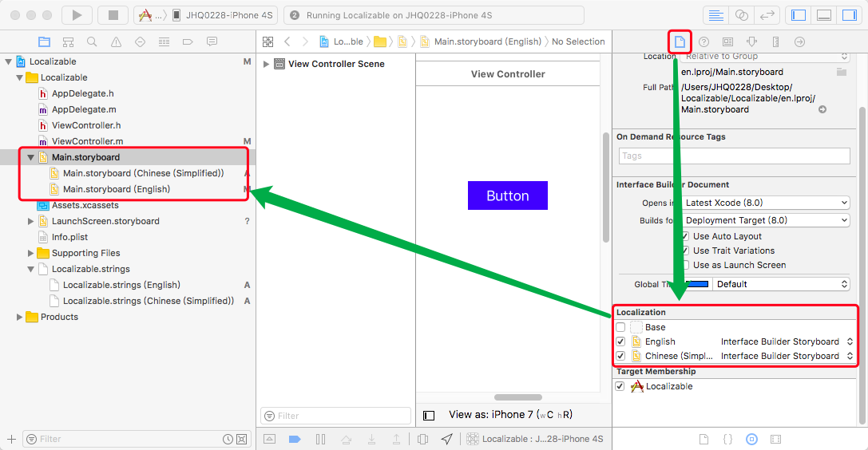Enable Base localization checkbox

(620, 327)
